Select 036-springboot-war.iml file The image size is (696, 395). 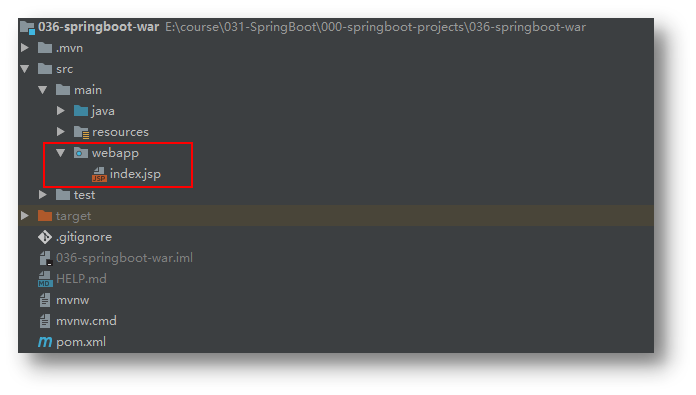(x=124, y=258)
